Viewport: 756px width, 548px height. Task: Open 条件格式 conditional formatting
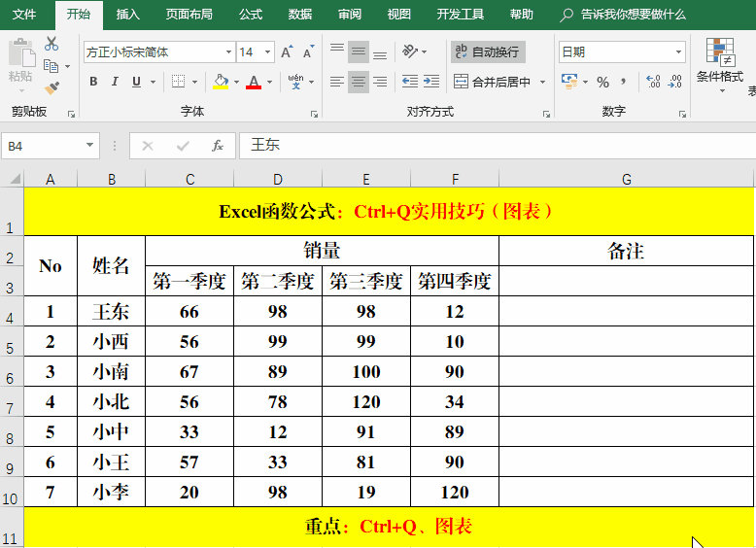720,65
